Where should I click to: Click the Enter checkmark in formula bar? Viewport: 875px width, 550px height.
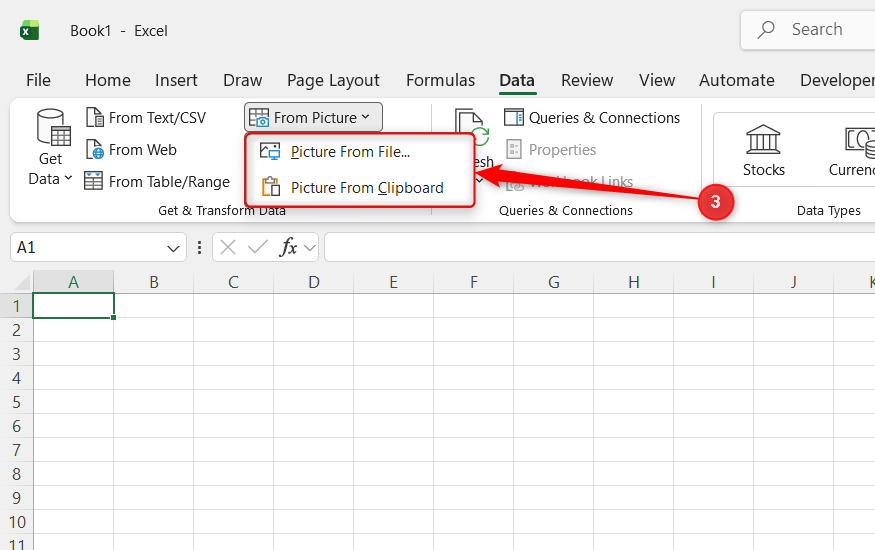pyautogui.click(x=257, y=247)
